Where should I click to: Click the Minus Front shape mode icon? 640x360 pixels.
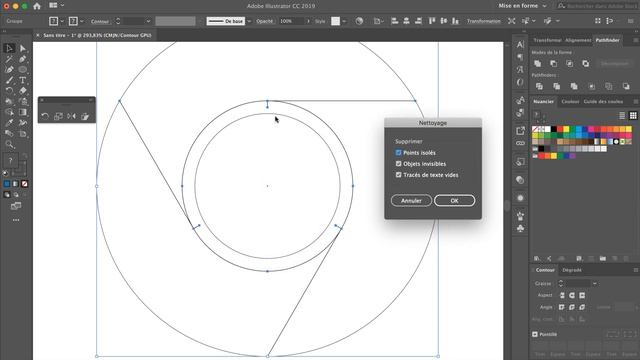553,64
